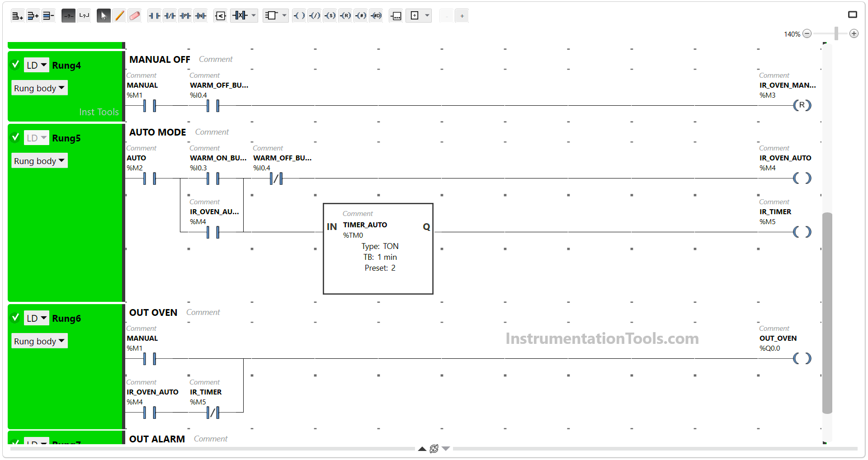Click the AUTO MODE rung title
The height and width of the screenshot is (460, 868).
pos(158,132)
